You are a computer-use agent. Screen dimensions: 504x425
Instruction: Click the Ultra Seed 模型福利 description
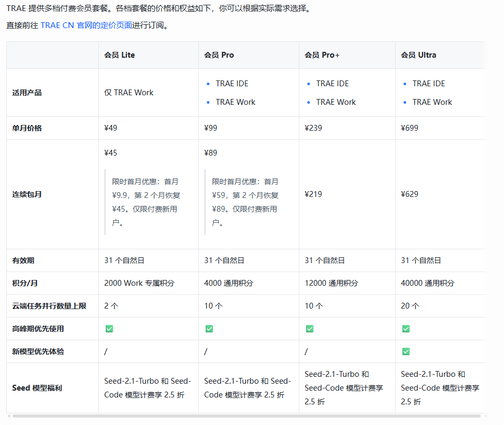pyautogui.click(x=439, y=388)
